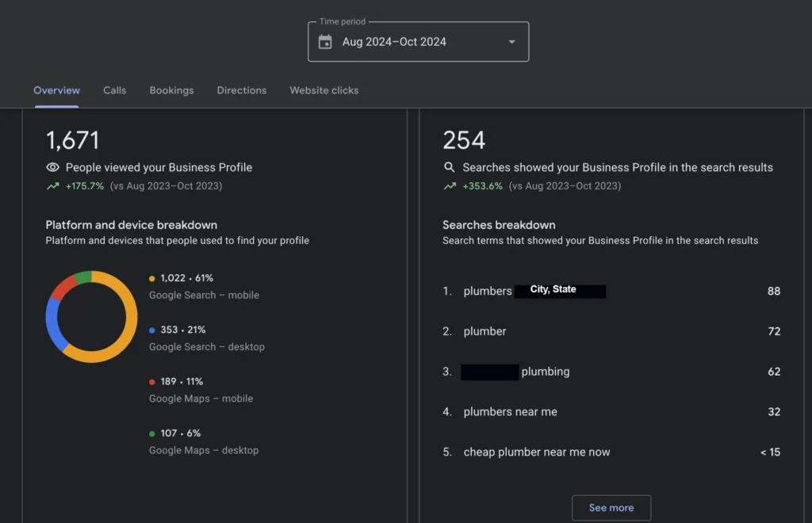This screenshot has width=812, height=523.
Task: Click the calendar icon in Time period
Action: pyautogui.click(x=325, y=42)
